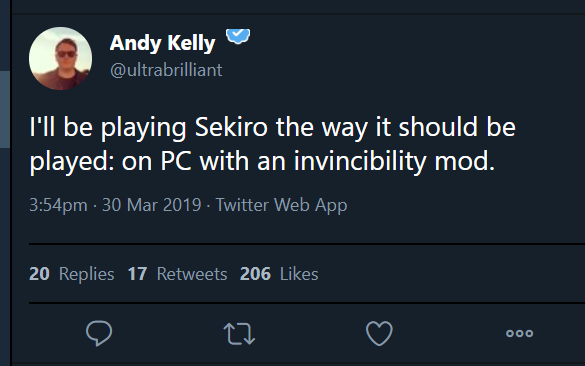The image size is (585, 366).
Task: Show the 206 Likes list
Action: [x=279, y=274]
